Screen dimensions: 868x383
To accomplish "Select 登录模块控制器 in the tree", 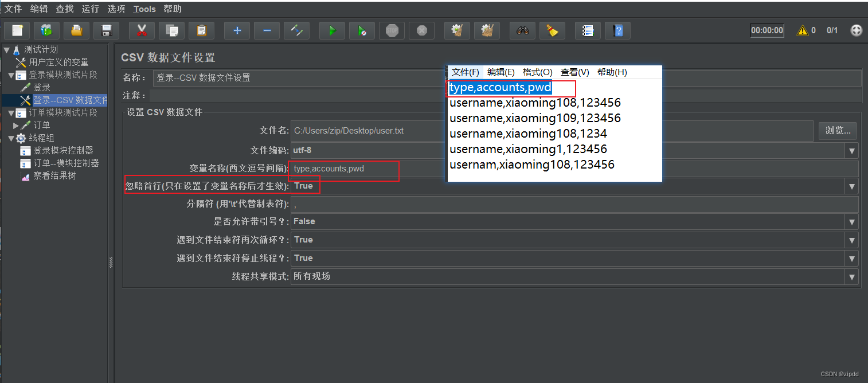I will (63, 150).
